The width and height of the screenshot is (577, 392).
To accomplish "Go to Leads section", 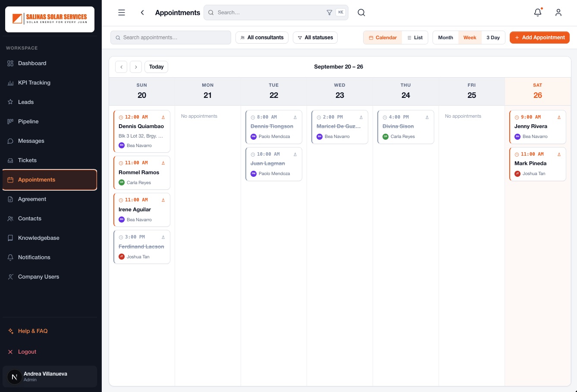I will (50, 102).
